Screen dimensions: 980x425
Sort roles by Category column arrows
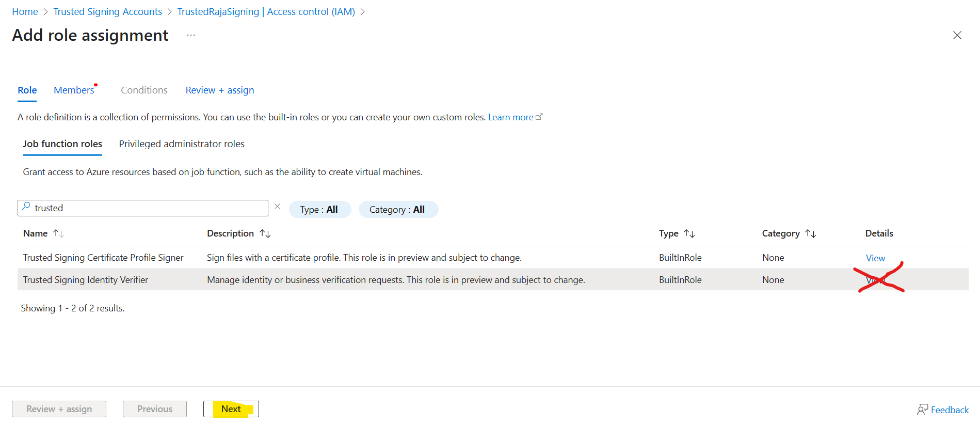(x=811, y=233)
